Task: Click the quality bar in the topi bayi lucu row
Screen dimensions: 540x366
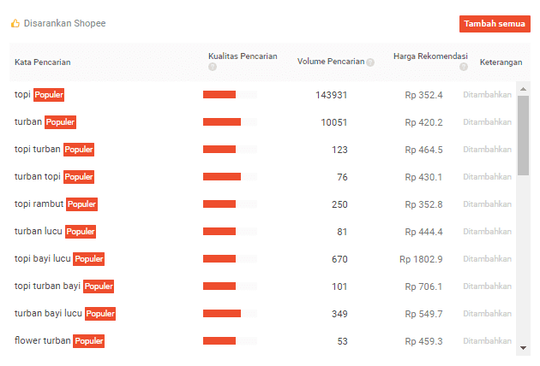Action: coord(230,259)
